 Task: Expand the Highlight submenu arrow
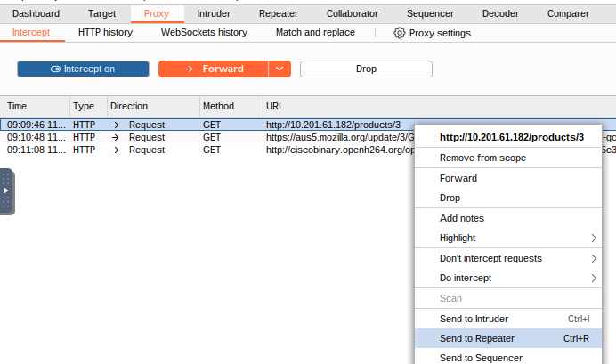coord(594,239)
